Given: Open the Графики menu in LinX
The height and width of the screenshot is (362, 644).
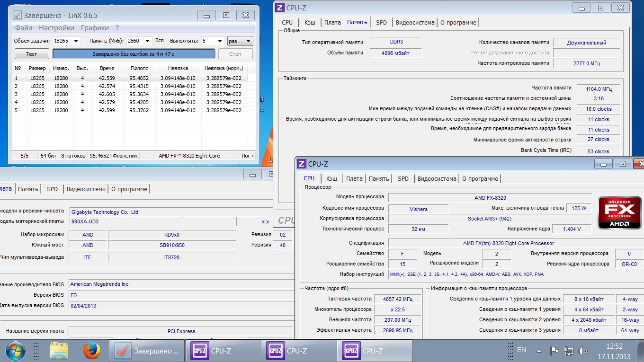Looking at the screenshot, I should (95, 28).
